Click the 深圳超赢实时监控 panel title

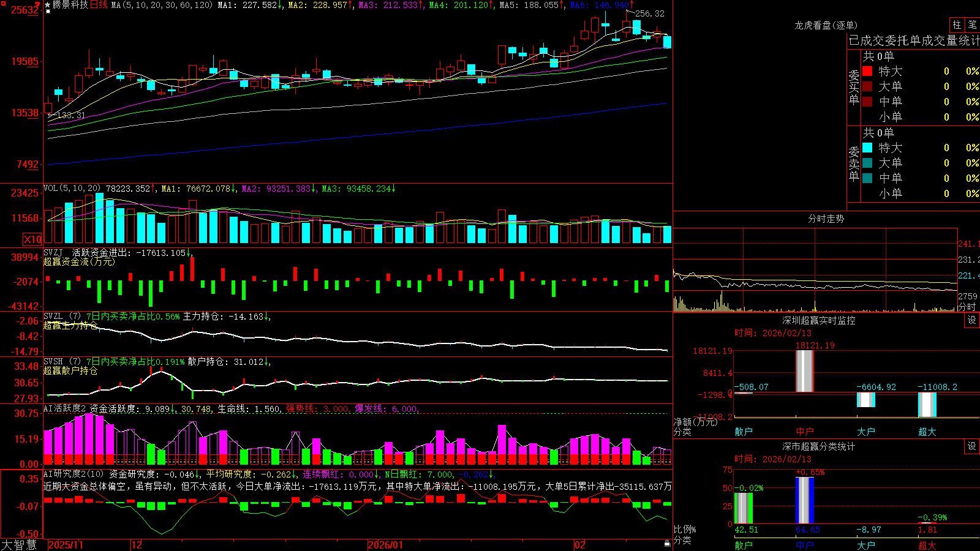pyautogui.click(x=818, y=320)
